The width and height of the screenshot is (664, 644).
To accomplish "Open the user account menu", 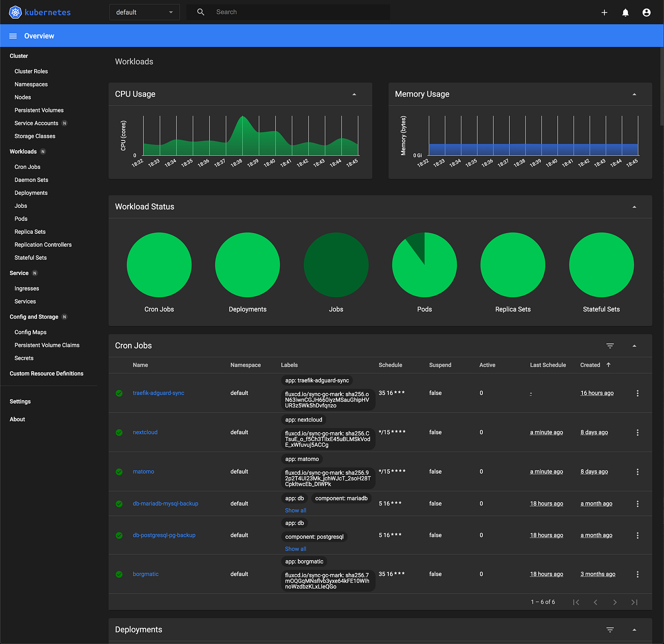I will coord(646,12).
